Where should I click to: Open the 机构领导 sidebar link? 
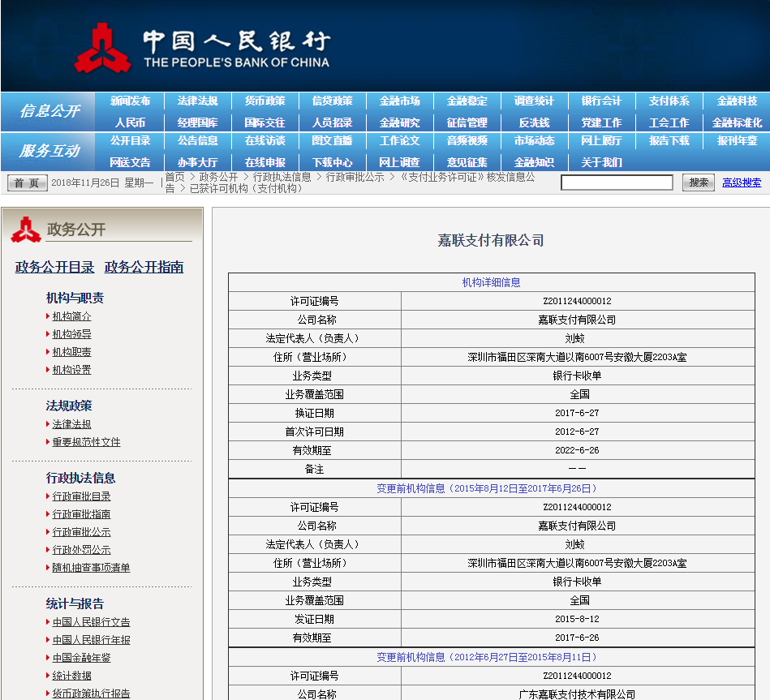[x=71, y=334]
